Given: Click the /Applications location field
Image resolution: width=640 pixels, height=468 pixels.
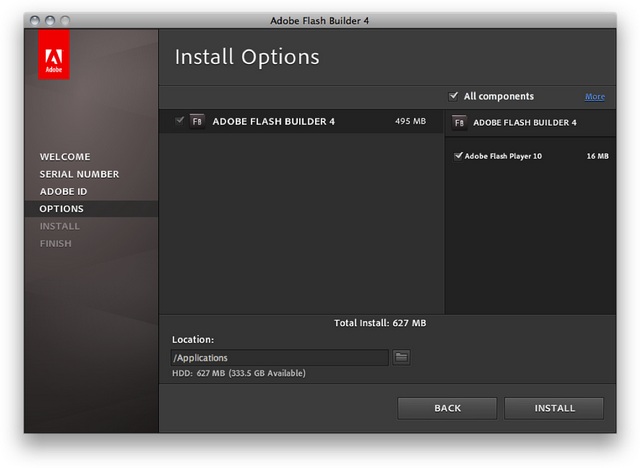Looking at the screenshot, I should 280,358.
